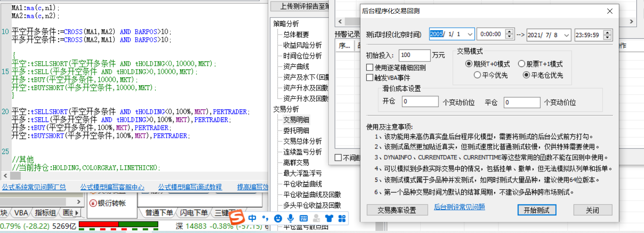Click the 深 14883 index status text
The image size is (644, 233).
(190, 226)
